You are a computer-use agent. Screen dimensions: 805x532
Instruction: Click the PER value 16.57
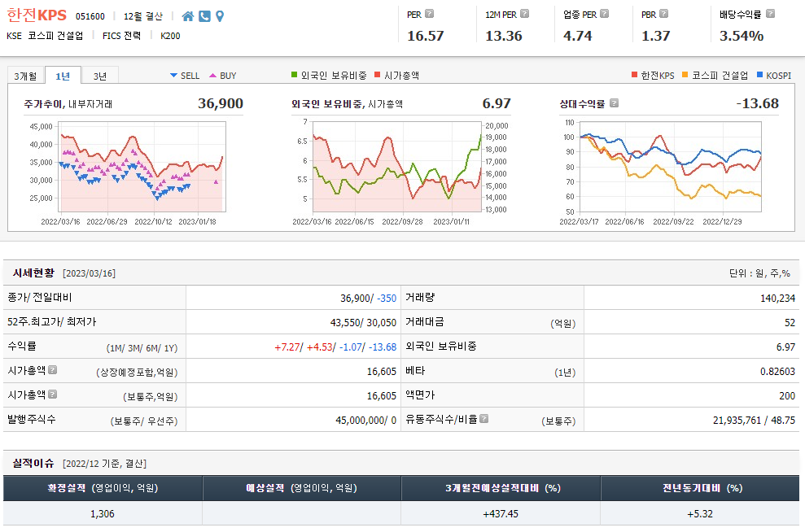[425, 36]
